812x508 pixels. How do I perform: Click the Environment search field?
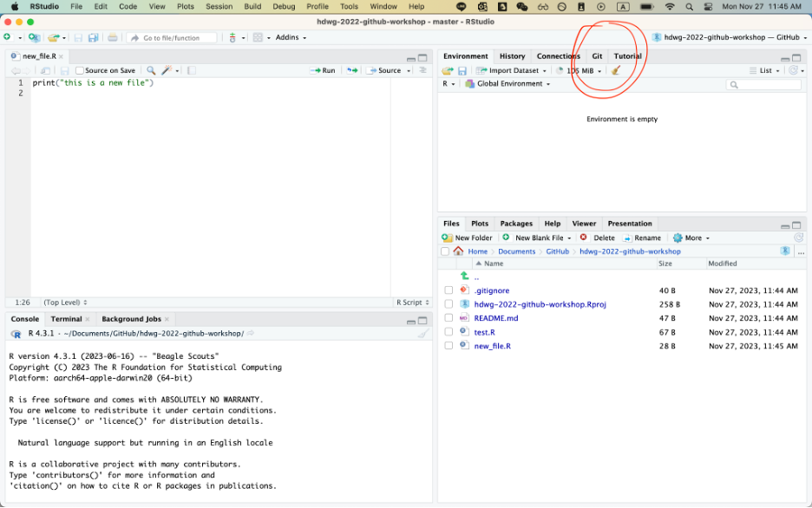tap(763, 84)
